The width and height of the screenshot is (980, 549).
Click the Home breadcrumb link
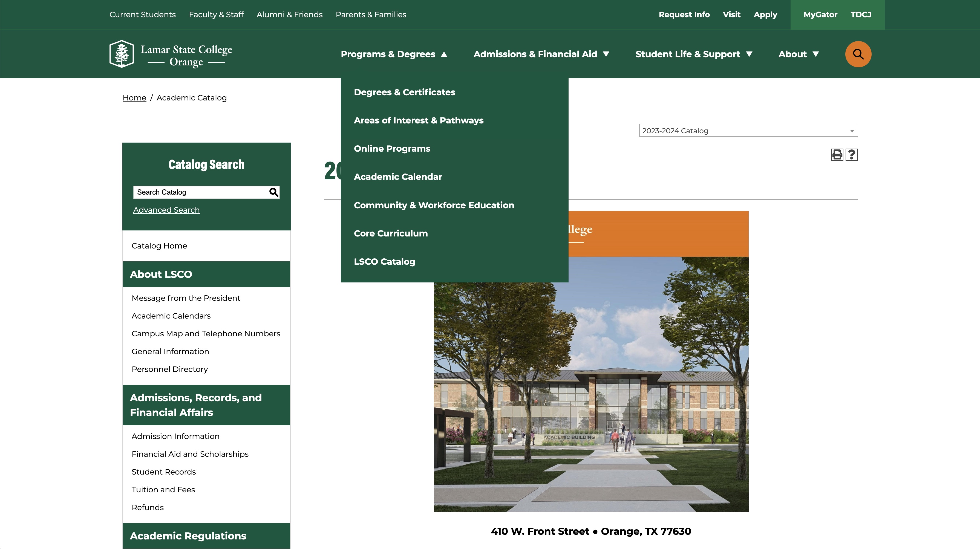point(134,97)
